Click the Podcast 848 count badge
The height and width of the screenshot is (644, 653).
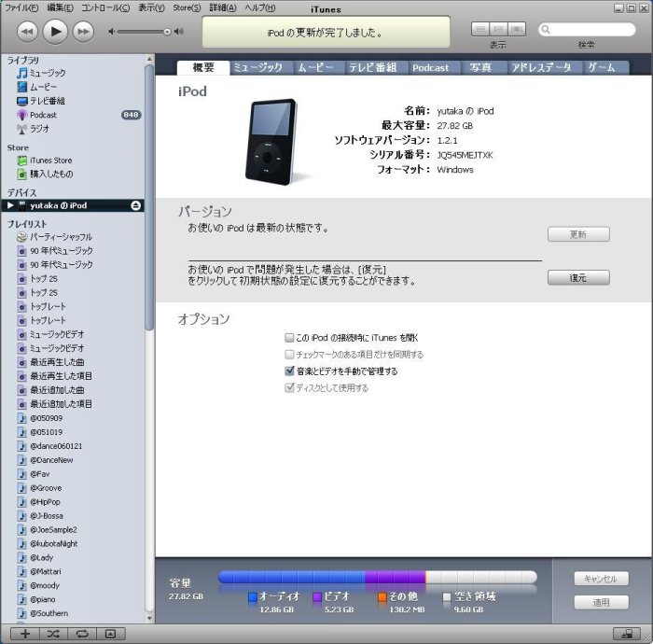tap(131, 115)
